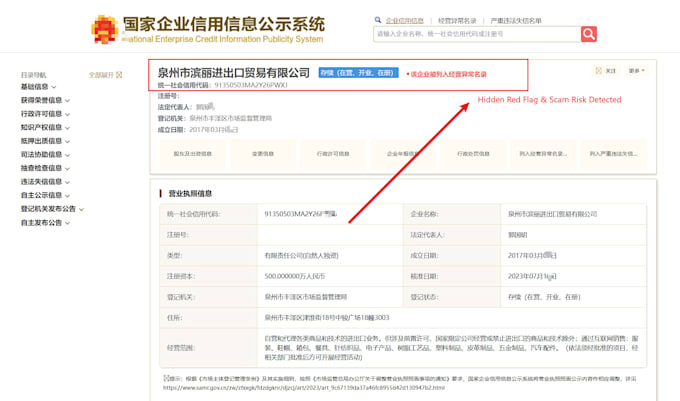This screenshot has height=401, width=680.
Task: Select the 经营异常名录 search tab
Action: pos(457,20)
